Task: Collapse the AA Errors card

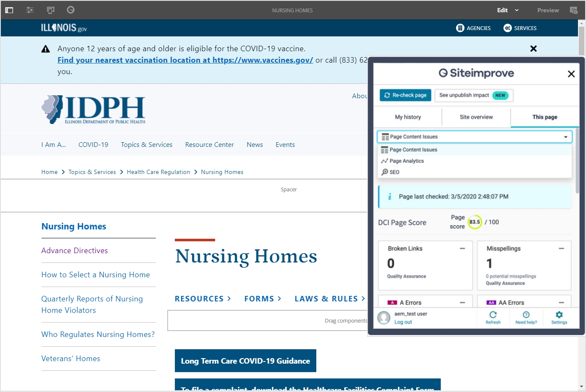Action: [x=561, y=303]
